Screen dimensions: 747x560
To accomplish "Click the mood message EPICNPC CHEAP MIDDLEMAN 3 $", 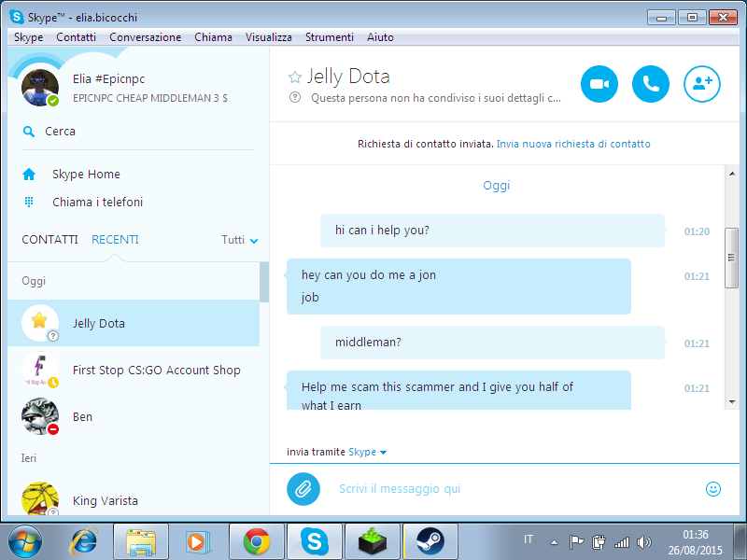I will 150,98.
